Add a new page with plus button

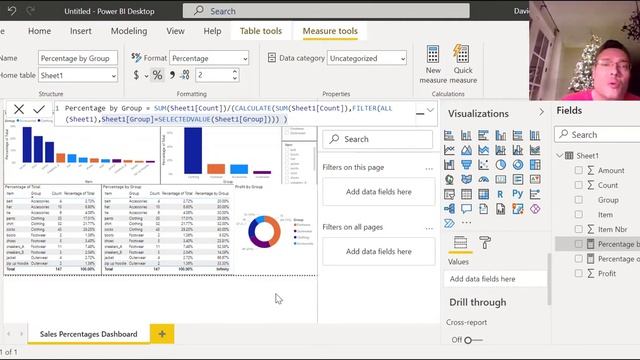tap(162, 334)
